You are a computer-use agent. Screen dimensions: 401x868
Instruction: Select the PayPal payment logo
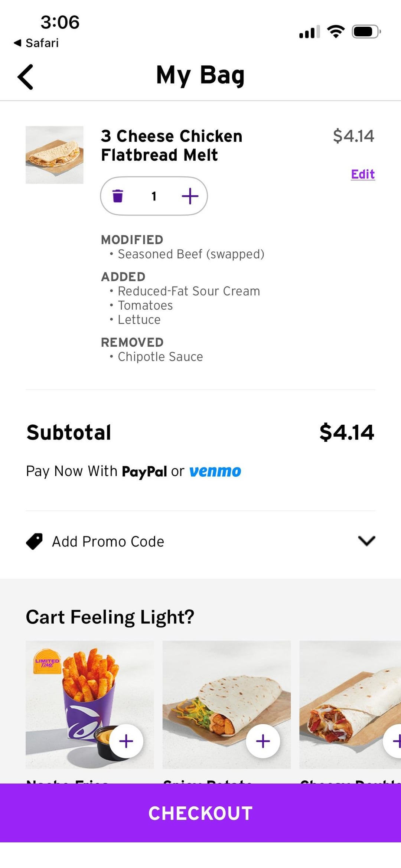tap(144, 471)
